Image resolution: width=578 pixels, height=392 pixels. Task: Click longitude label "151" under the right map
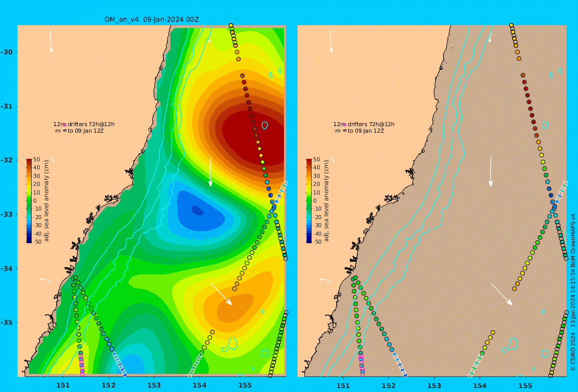(343, 385)
